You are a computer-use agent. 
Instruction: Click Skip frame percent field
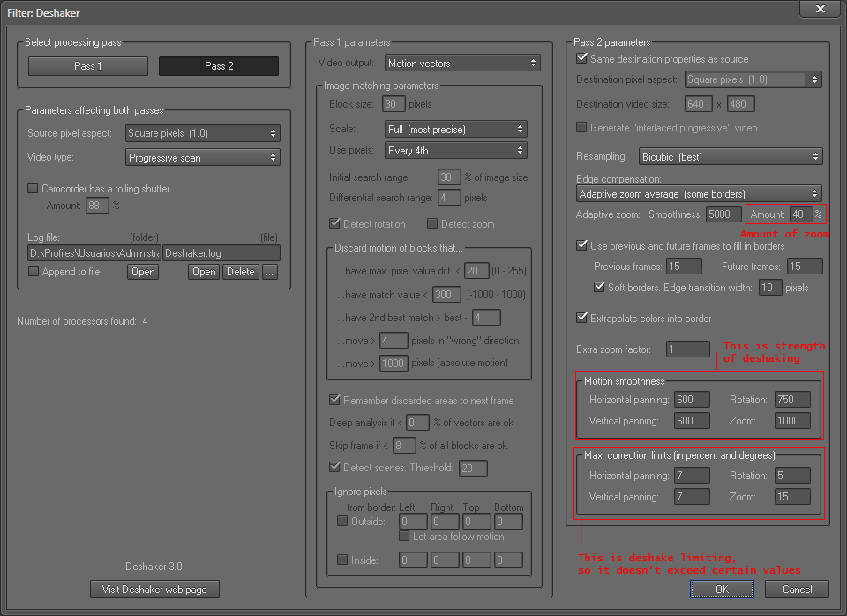coord(404,446)
